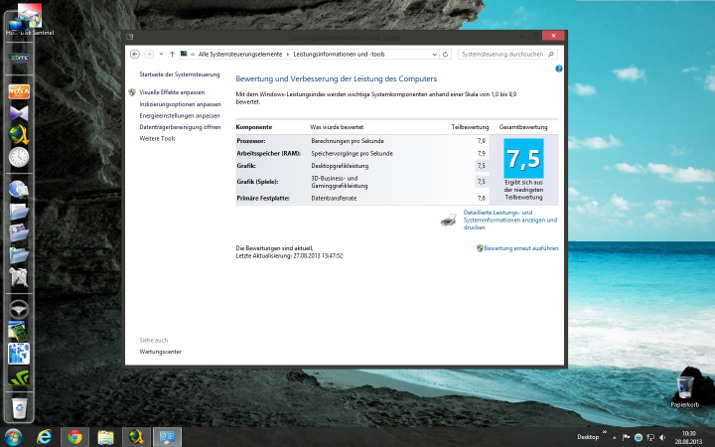Open File Explorer from the taskbar
Image resolution: width=715 pixels, height=447 pixels.
tap(105, 437)
